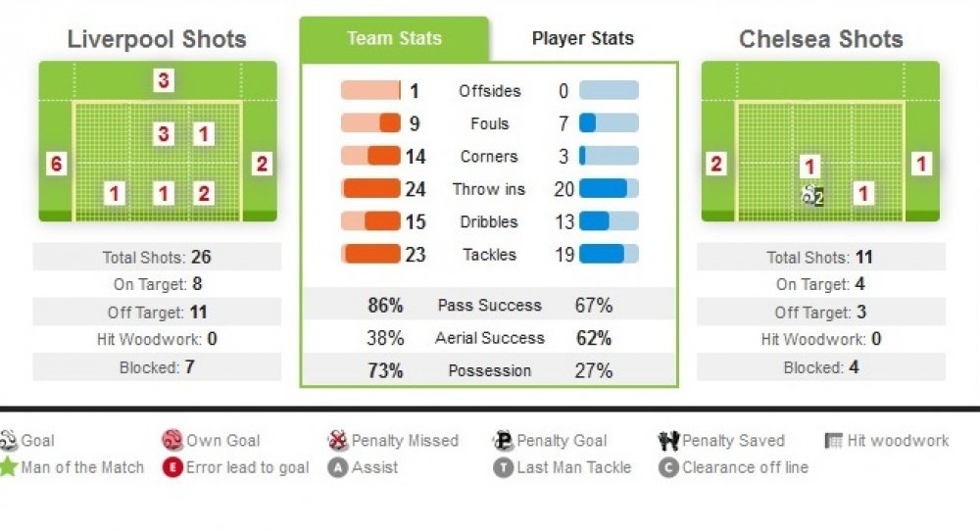Viewport: 980px width, 531px height.
Task: Click the Penalty Saved gloves icon
Action: [x=668, y=441]
